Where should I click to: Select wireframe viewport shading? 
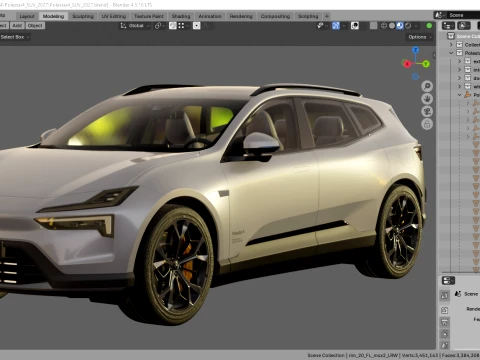(x=384, y=26)
